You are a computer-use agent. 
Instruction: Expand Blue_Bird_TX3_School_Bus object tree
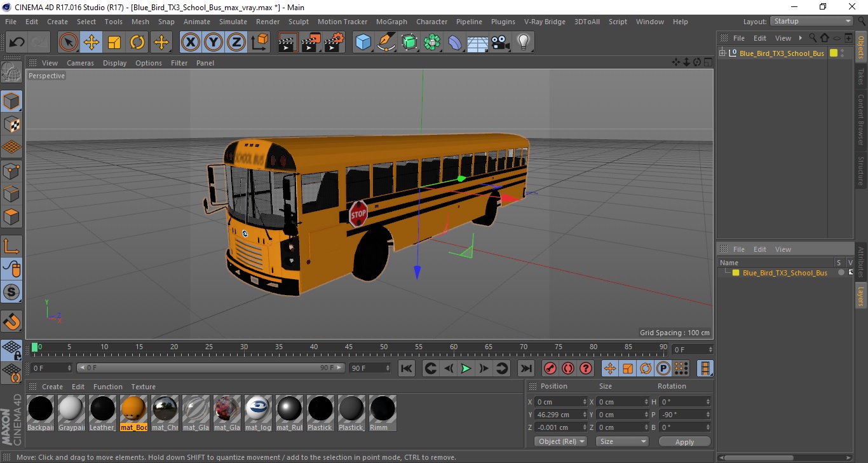[x=722, y=53]
